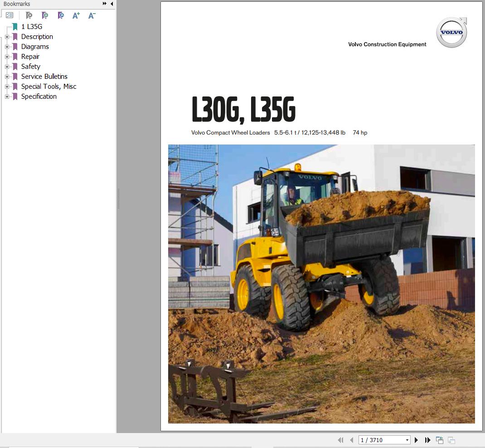The height and width of the screenshot is (448, 485).
Task: Open the page number dropdown
Action: (407, 439)
